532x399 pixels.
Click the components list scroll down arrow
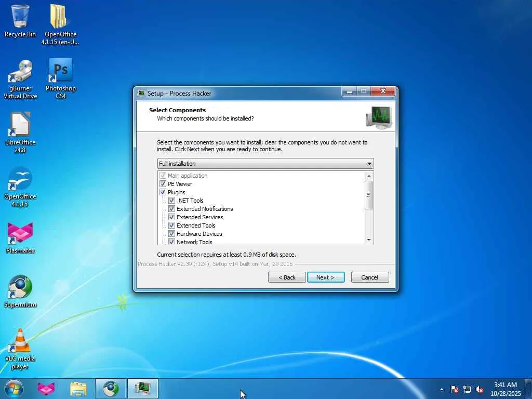[x=369, y=240]
